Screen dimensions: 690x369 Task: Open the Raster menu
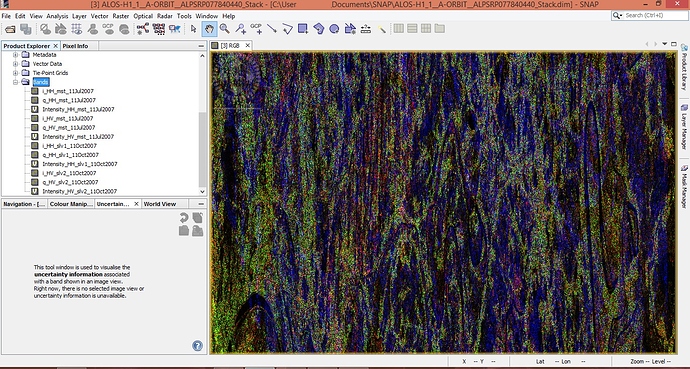coord(121,16)
